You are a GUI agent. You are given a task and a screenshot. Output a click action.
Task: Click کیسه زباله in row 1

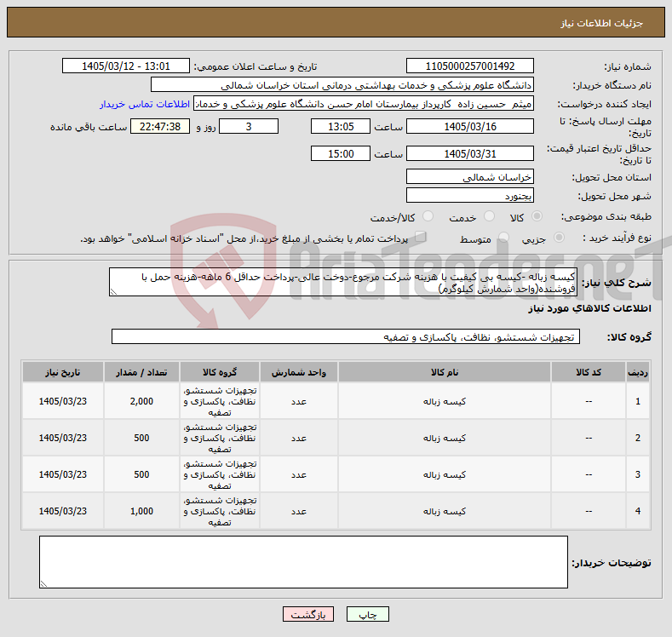click(x=445, y=401)
